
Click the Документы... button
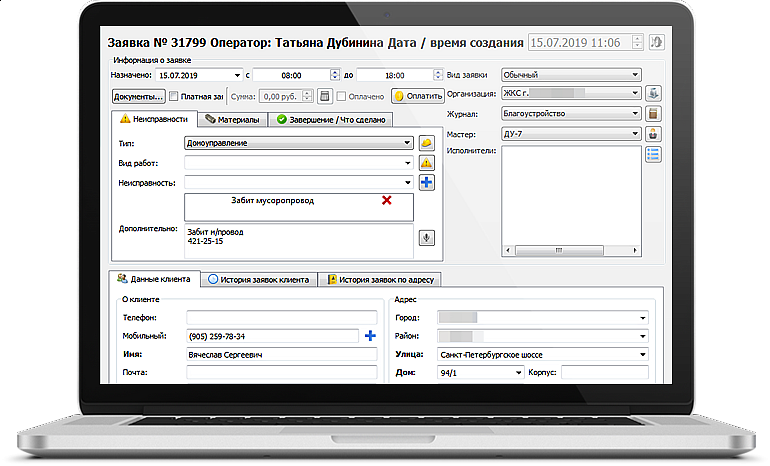tap(138, 96)
